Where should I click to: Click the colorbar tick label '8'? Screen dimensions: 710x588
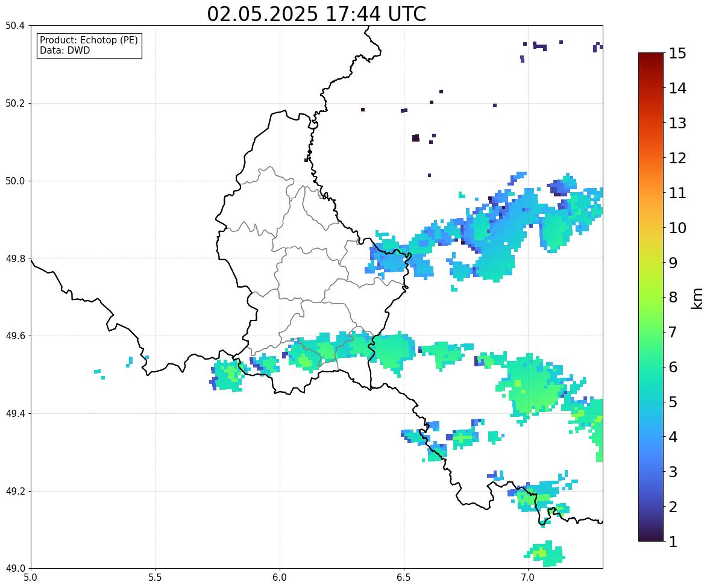[x=673, y=298]
